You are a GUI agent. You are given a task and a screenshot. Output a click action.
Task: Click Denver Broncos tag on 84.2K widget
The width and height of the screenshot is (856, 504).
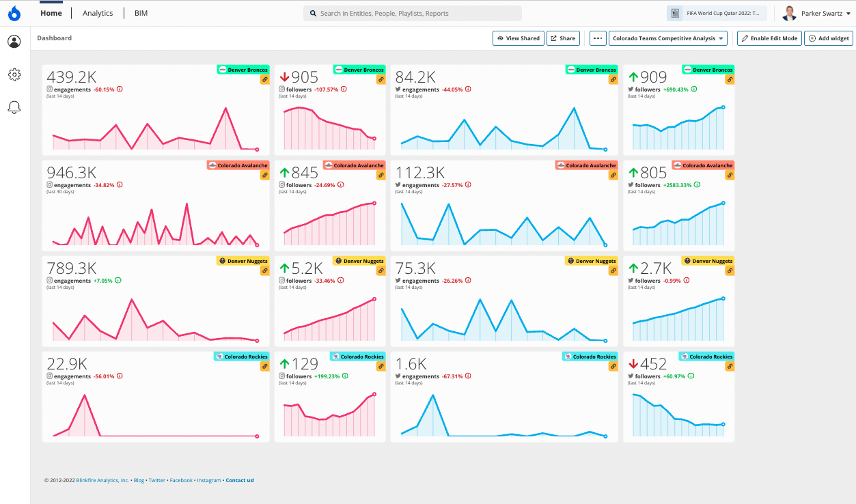click(x=592, y=70)
